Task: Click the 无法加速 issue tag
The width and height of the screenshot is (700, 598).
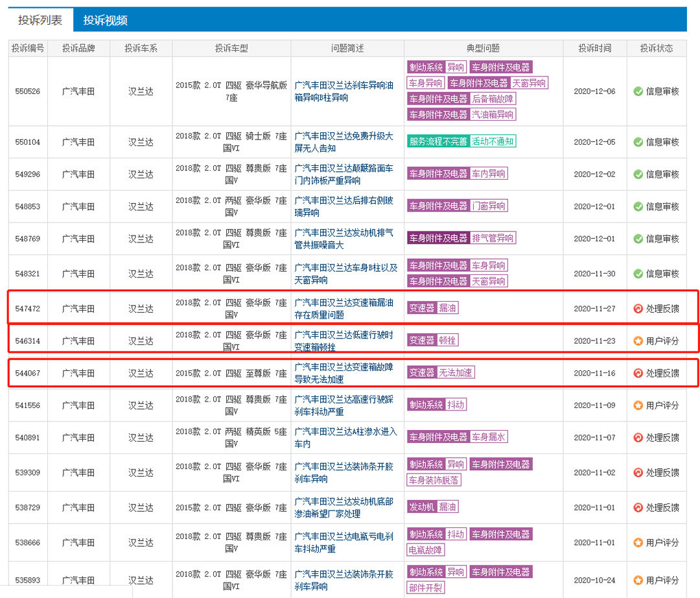Action: [456, 372]
